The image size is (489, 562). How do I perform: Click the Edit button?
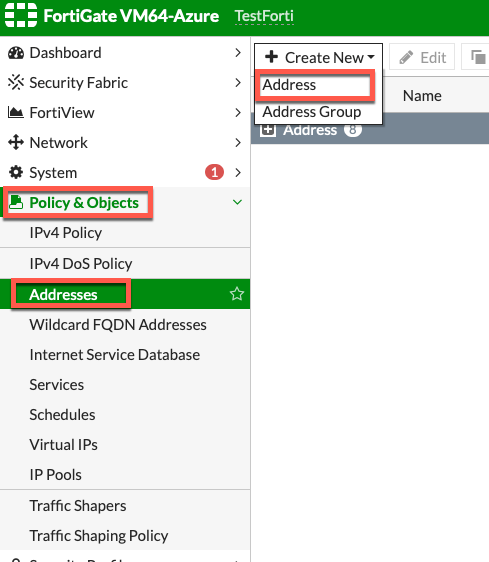(422, 57)
